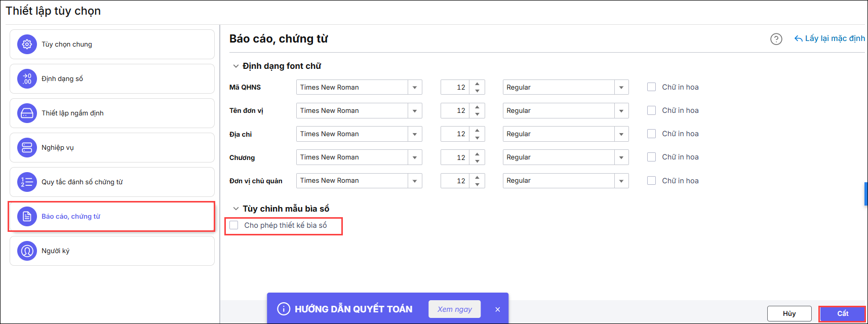The image size is (868, 324).
Task: Click the Người ký person icon
Action: pos(27,251)
